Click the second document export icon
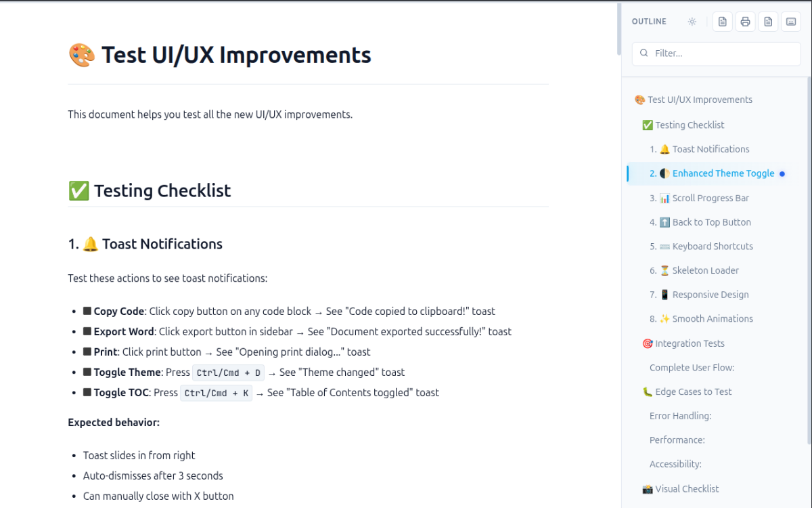Viewport: 812px width, 508px height. coord(768,21)
